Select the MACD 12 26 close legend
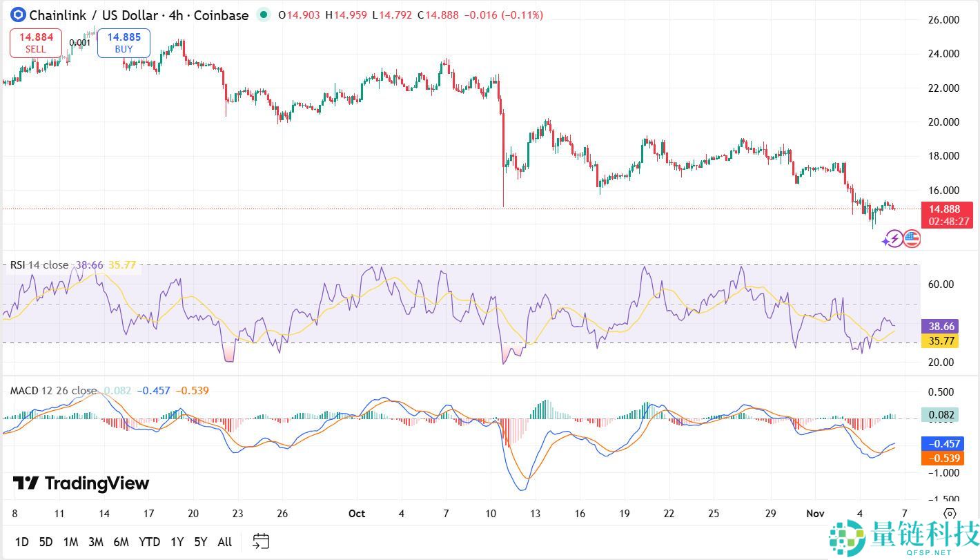The image size is (980, 560). point(53,391)
